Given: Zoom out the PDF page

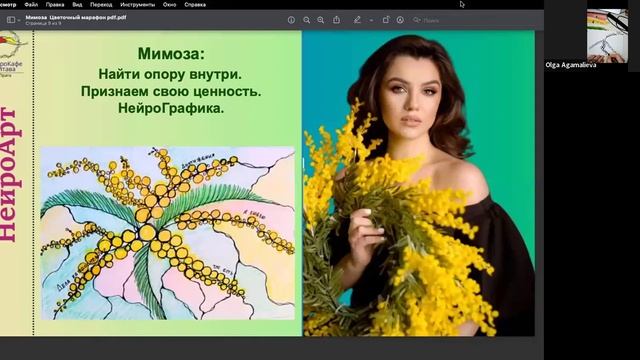Looking at the screenshot, I should pyautogui.click(x=307, y=20).
